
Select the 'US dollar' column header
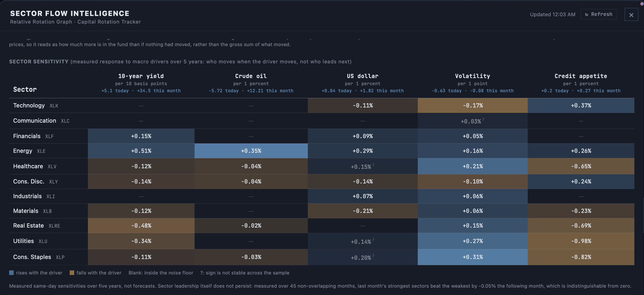click(363, 76)
